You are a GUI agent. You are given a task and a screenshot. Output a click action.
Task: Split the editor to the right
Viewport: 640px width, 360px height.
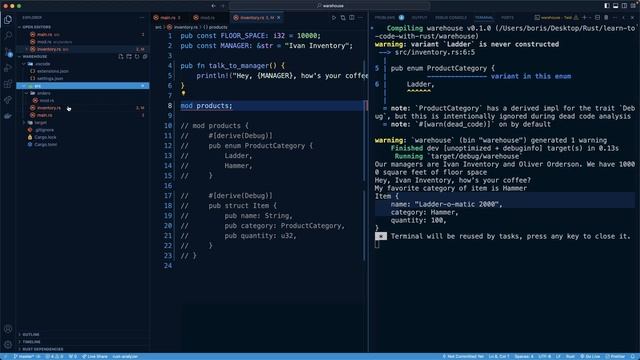coord(351,18)
